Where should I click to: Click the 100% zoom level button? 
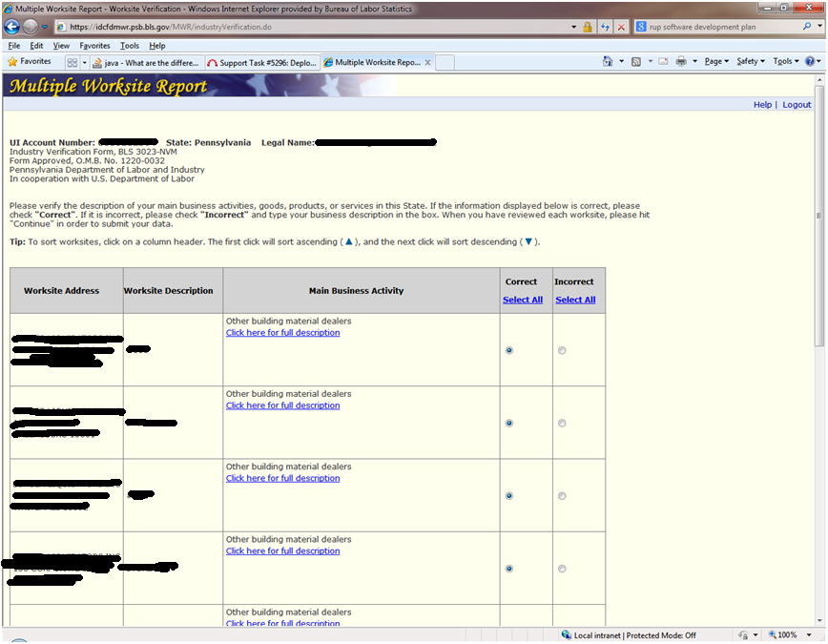point(783,634)
